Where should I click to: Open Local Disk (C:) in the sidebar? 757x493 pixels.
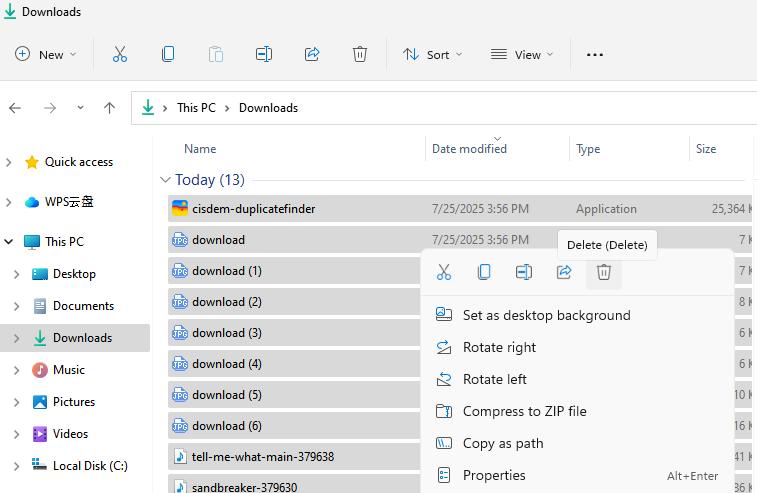[89, 465]
